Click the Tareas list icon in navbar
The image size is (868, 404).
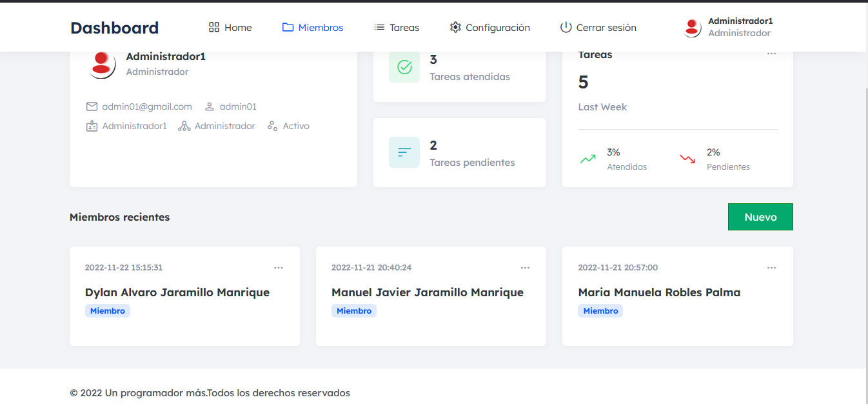coord(379,28)
